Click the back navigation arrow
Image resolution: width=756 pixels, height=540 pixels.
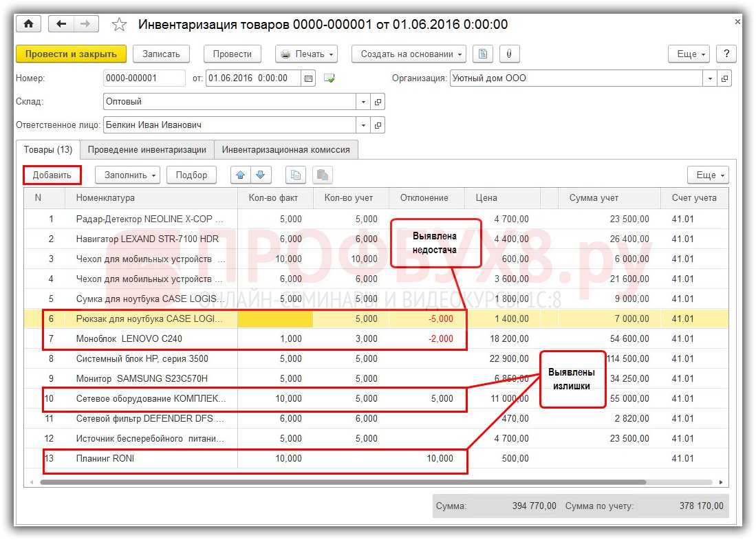(x=61, y=24)
